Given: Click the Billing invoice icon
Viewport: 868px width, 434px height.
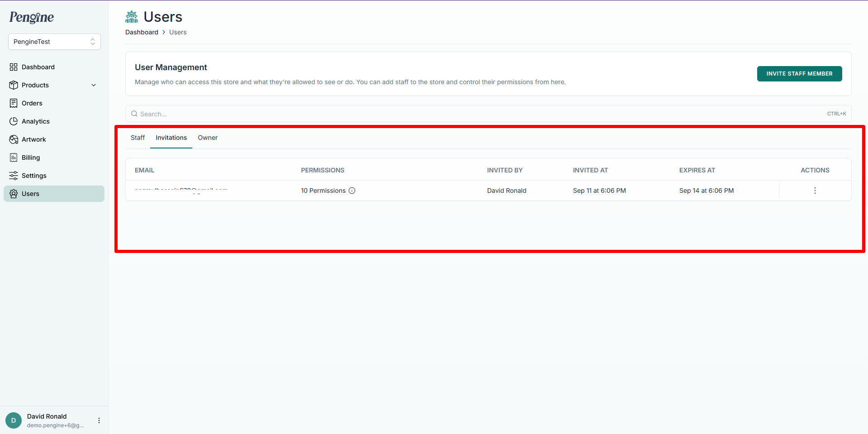Looking at the screenshot, I should tap(14, 157).
